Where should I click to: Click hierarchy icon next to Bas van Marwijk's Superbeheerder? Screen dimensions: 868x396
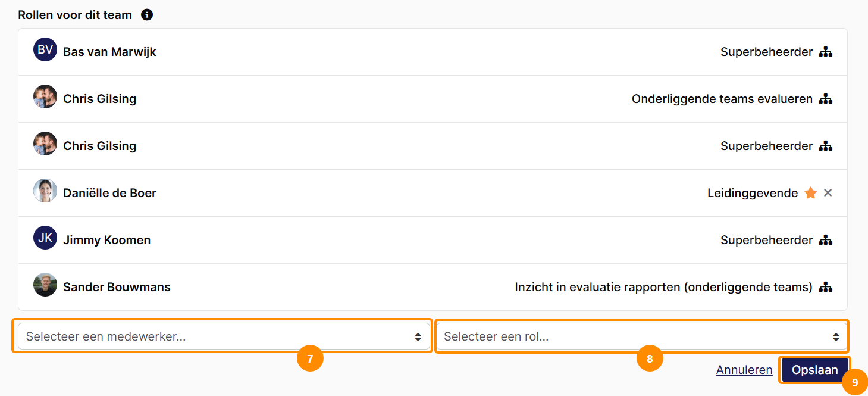[x=825, y=52]
